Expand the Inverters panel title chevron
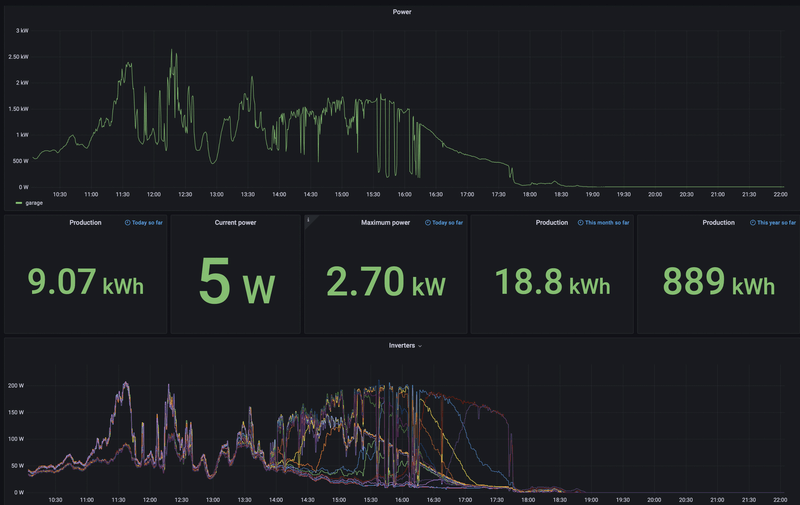800x505 pixels. pyautogui.click(x=420, y=346)
